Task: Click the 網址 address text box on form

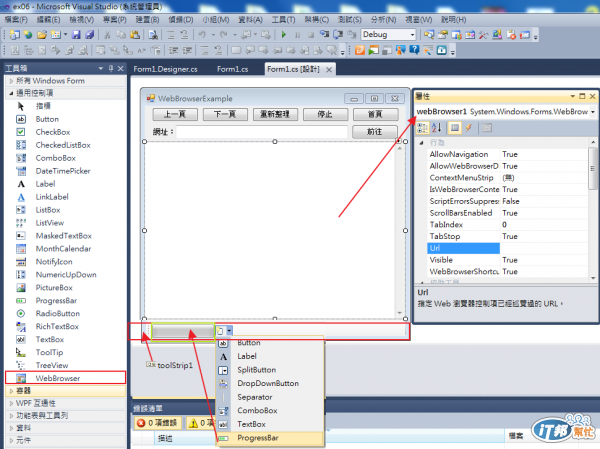Action: tap(262, 132)
